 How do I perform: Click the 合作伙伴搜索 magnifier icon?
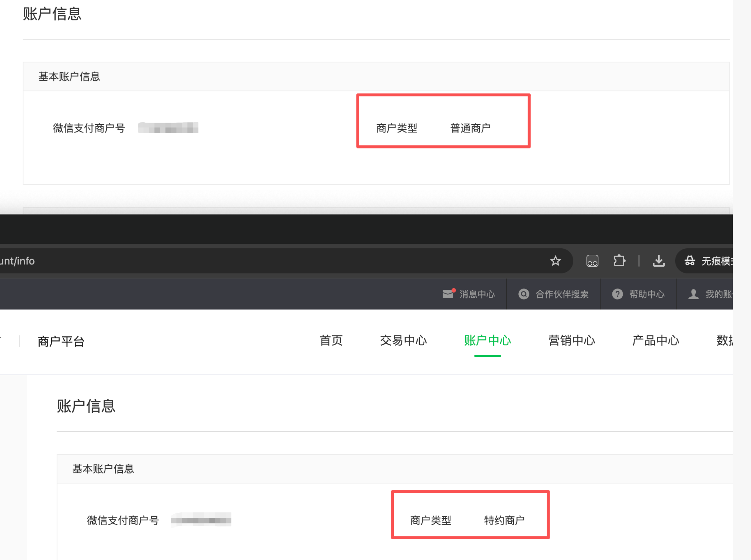coord(524,294)
